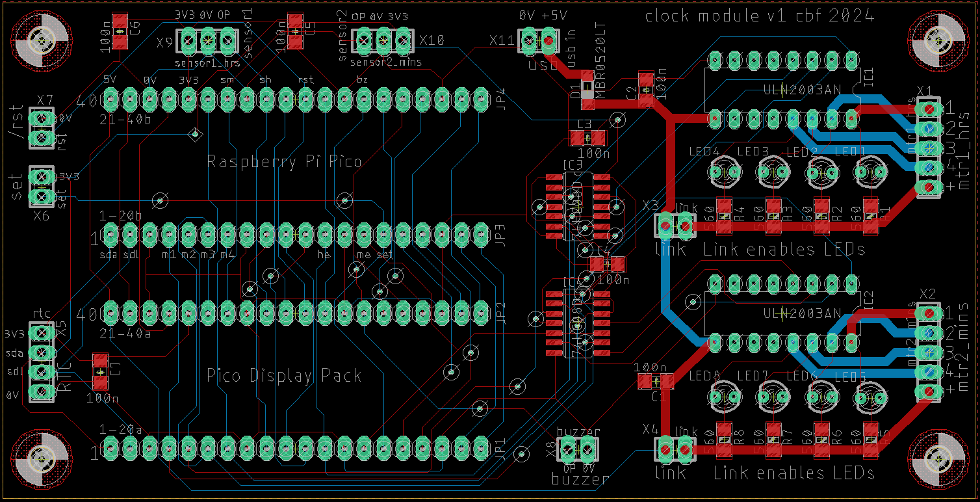Select capacitor C5 footprint beside sensor2 header
The width and height of the screenshot is (980, 502).
[x=296, y=31]
